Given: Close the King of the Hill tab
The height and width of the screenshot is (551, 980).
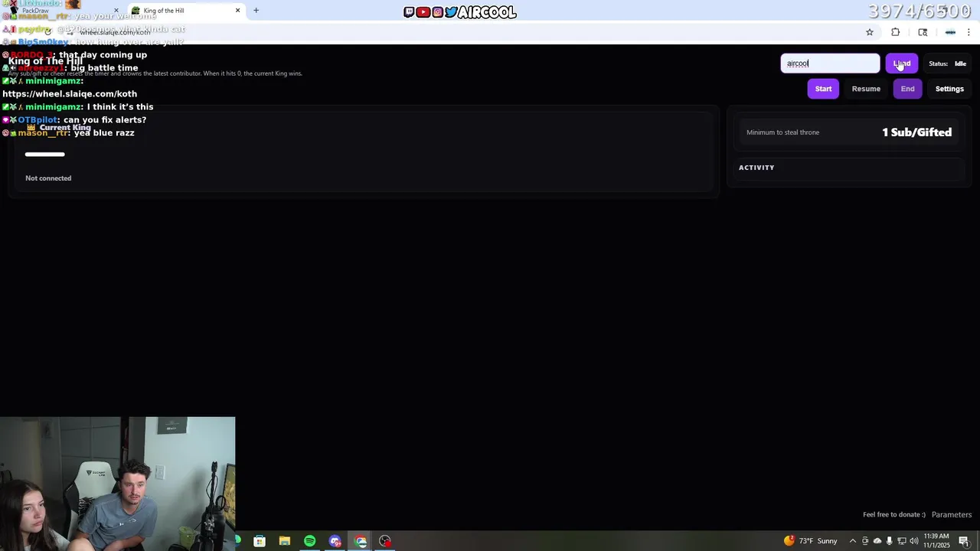Looking at the screenshot, I should pos(237,11).
